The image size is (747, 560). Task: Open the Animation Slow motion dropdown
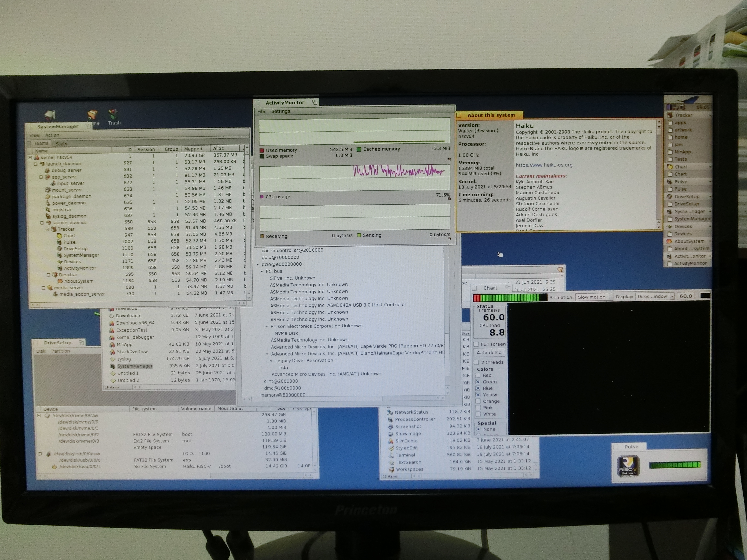pos(594,297)
